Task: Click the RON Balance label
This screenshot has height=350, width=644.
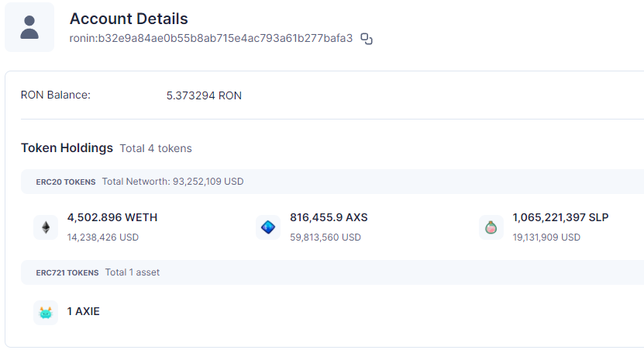Action: click(56, 95)
